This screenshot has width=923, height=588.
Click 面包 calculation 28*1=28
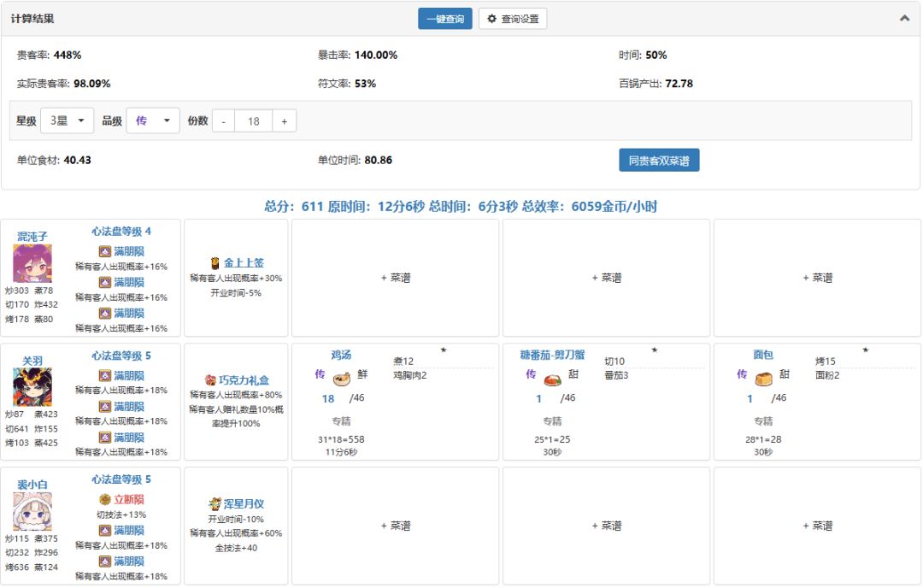click(x=763, y=439)
